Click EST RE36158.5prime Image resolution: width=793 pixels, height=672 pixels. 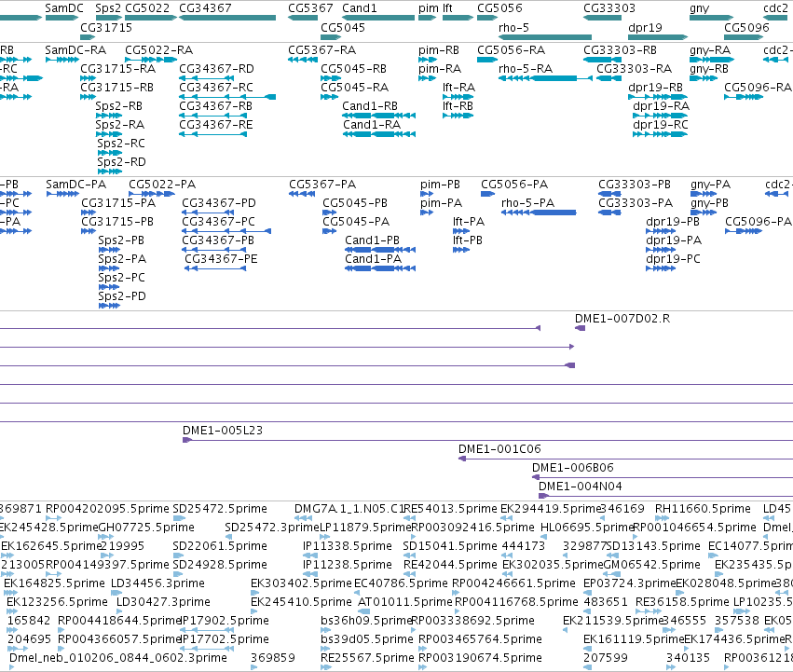click(x=682, y=602)
